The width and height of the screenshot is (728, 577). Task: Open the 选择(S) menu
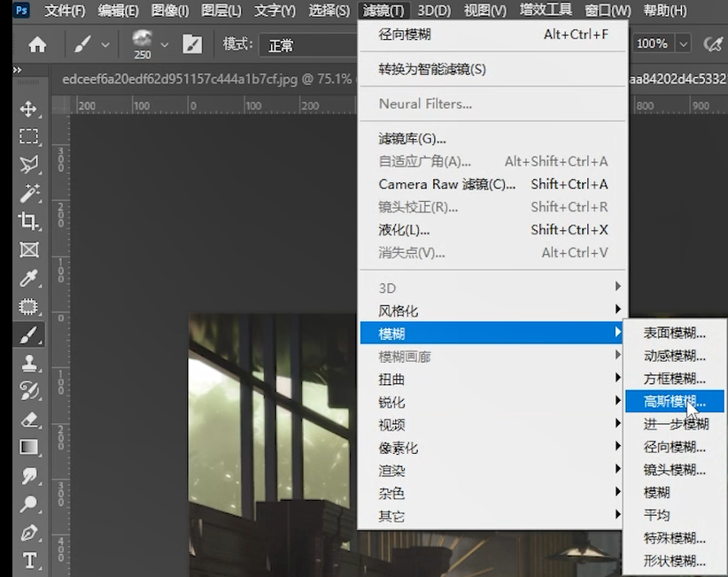329,11
